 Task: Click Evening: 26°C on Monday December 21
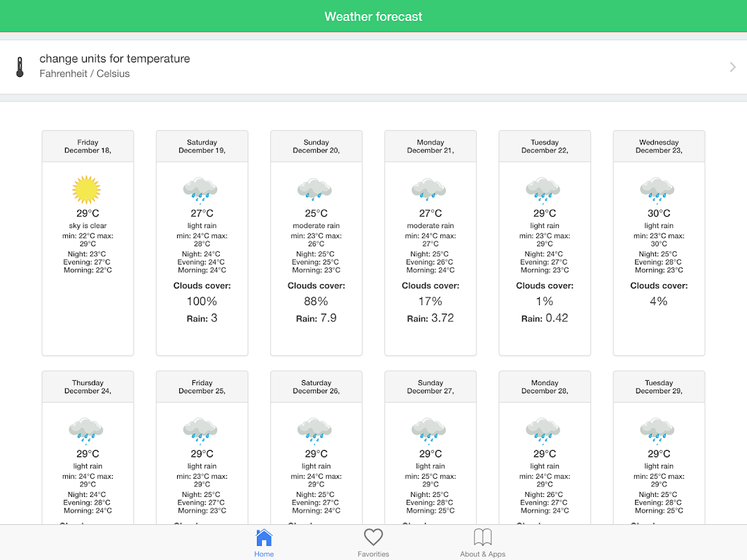tap(429, 262)
